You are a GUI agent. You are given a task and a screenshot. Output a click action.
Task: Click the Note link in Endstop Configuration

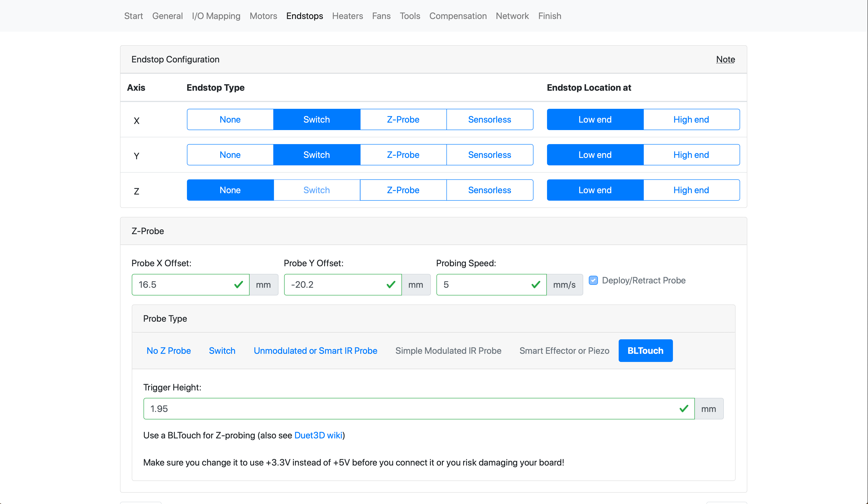click(x=725, y=59)
